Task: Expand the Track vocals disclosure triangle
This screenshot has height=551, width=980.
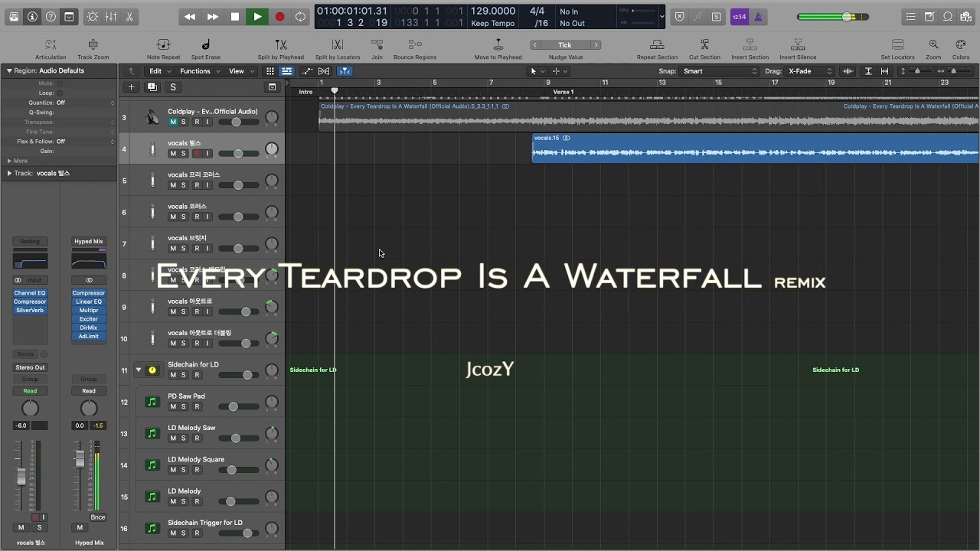Action: [9, 173]
